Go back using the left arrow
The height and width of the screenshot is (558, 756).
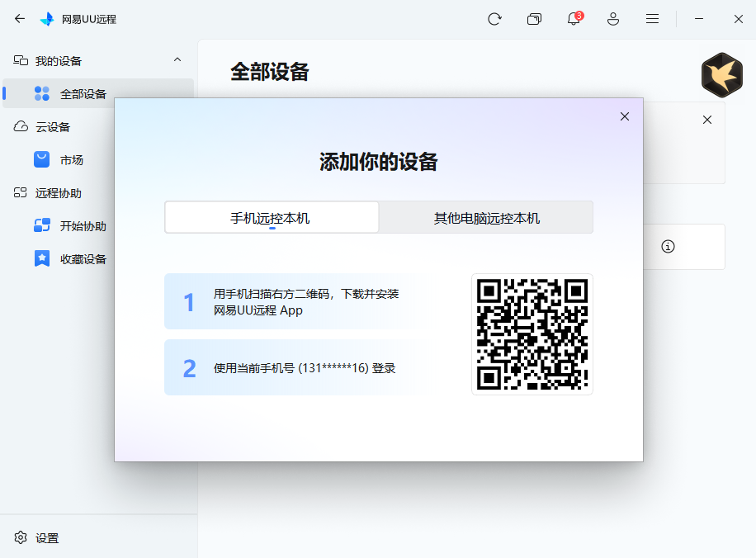[20, 19]
